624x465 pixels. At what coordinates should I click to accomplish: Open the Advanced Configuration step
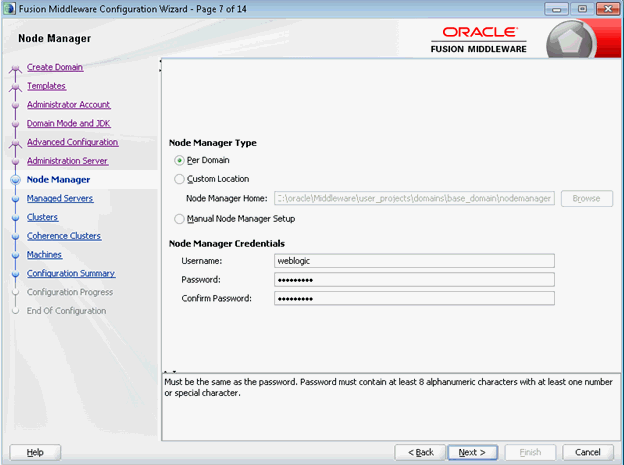[x=72, y=142]
